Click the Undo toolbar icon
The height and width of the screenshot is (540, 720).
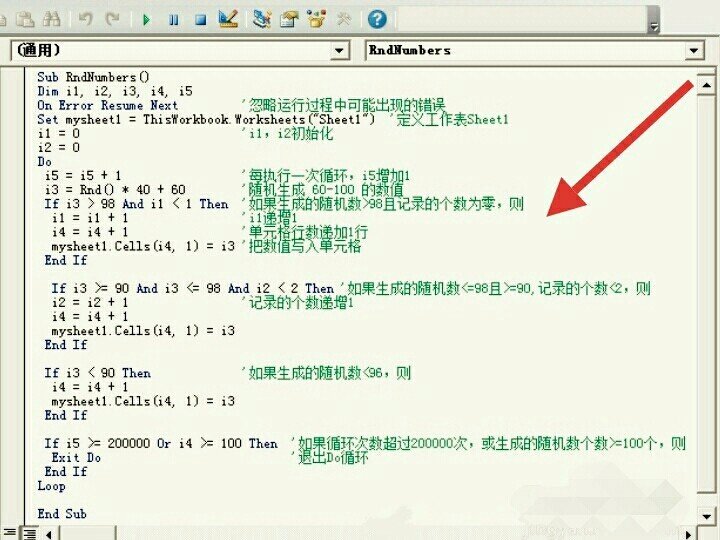point(85,18)
